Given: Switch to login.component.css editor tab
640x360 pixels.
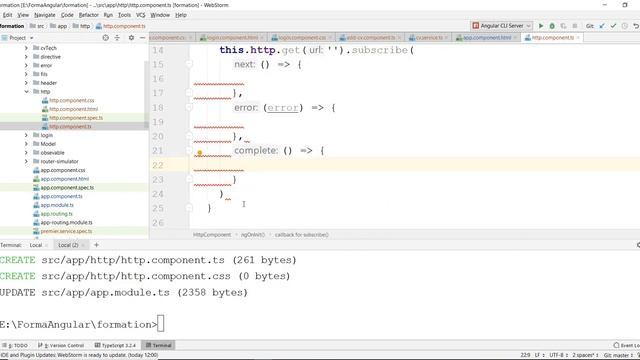Looking at the screenshot, I should 302,38.
